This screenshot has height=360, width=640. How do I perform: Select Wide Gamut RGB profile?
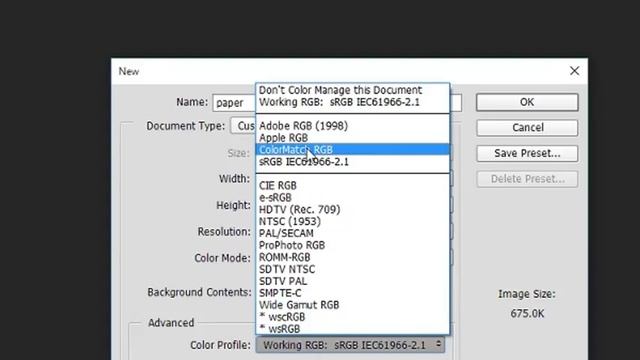353,305
